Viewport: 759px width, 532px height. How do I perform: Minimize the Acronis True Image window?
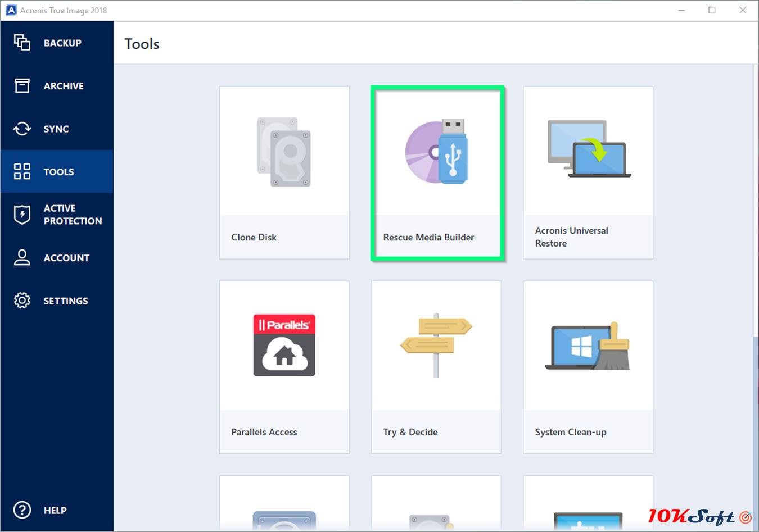pyautogui.click(x=681, y=10)
